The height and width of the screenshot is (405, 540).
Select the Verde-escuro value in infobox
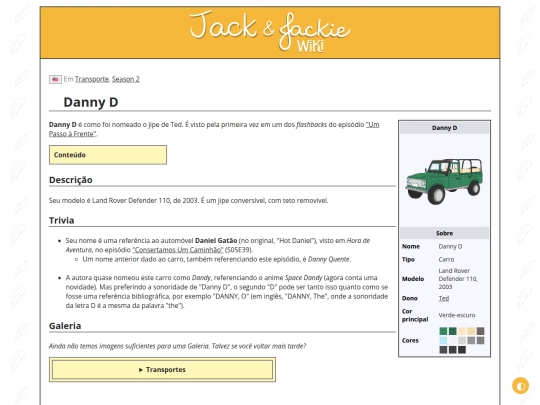[457, 315]
